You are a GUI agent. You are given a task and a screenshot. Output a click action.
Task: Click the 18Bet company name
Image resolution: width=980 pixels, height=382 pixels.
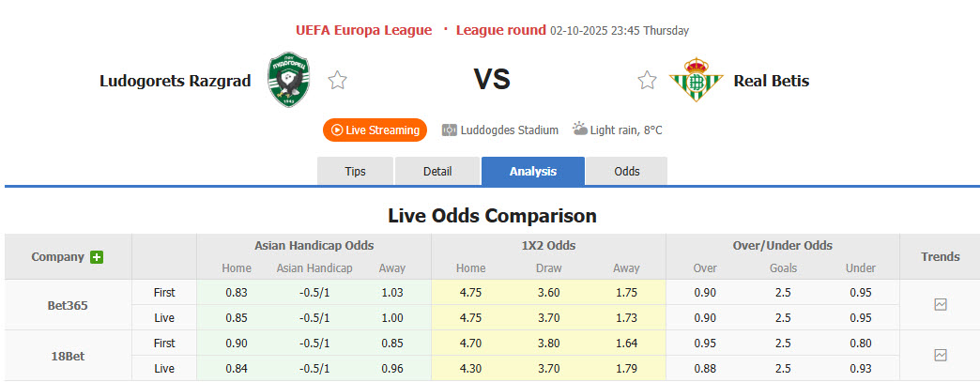(x=68, y=356)
